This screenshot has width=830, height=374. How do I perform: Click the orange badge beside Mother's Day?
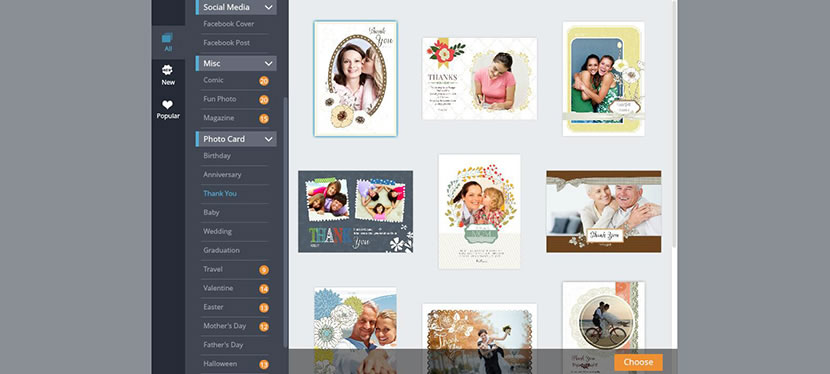point(264,327)
